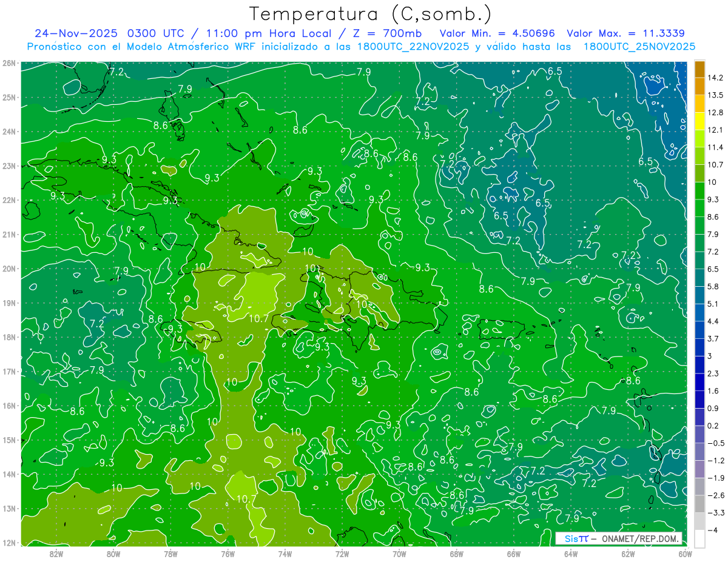Viewport: 728px width, 562px height.
Task: Click the colorbar label "-0.5"
Action: (x=716, y=443)
